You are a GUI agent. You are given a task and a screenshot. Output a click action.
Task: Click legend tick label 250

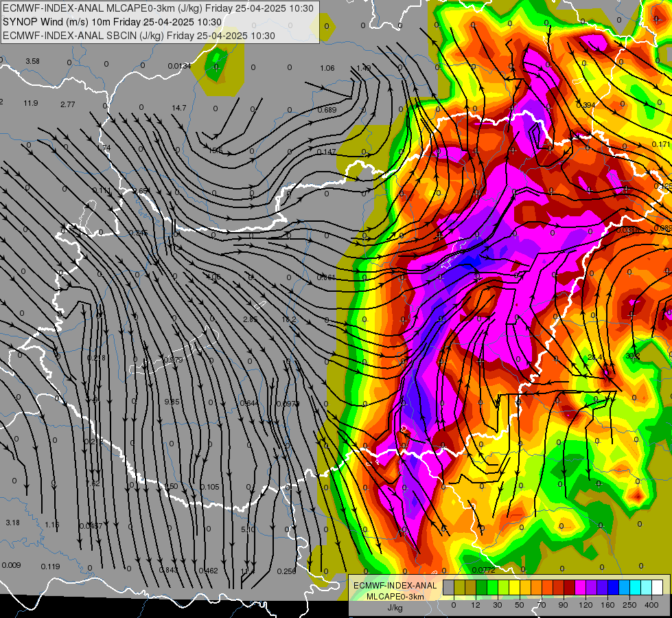(629, 605)
